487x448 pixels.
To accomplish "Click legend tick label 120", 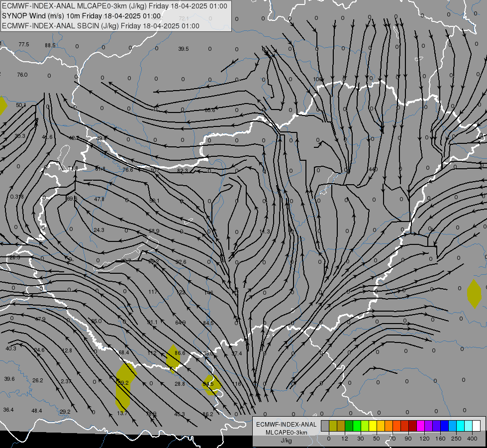I will point(424,439).
